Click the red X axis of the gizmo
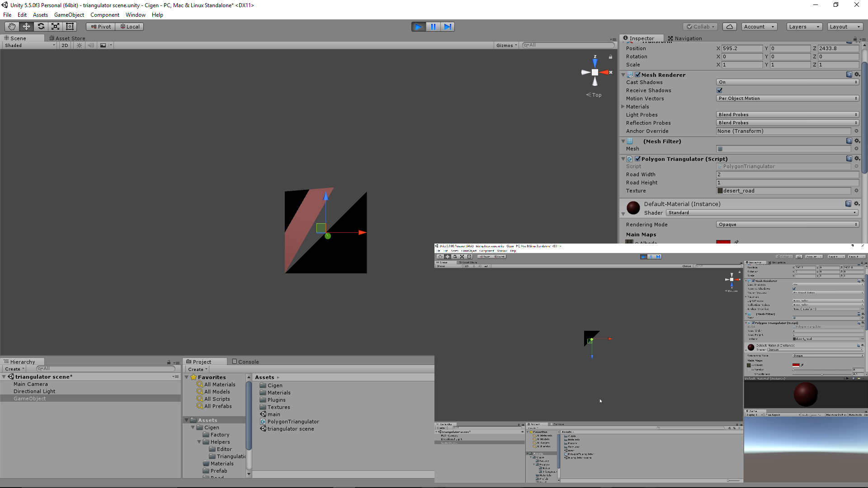 [605, 72]
